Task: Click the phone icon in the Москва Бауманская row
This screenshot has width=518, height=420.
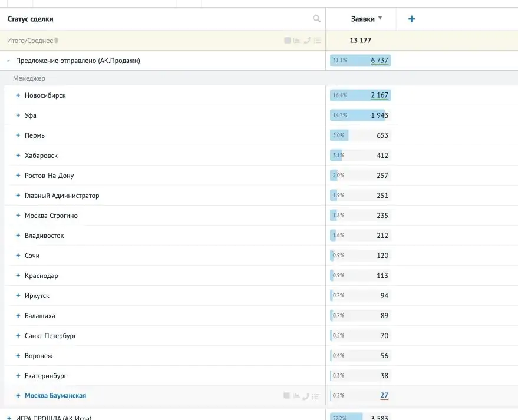Action: [x=306, y=396]
